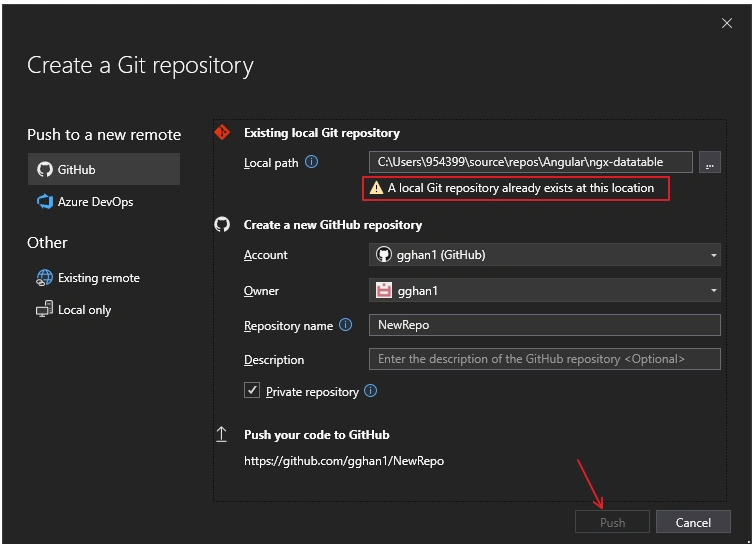Click the 'Push your code to GitHub' heading
754x544 pixels.
316,435
